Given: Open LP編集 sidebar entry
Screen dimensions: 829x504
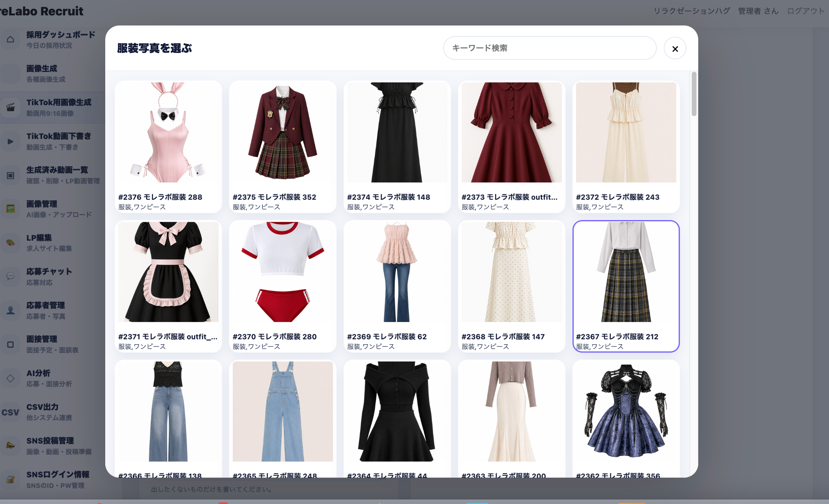Looking at the screenshot, I should coord(53,243).
